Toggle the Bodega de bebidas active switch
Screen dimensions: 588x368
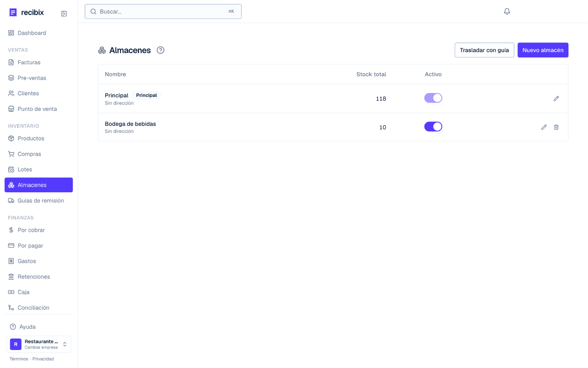tap(433, 127)
